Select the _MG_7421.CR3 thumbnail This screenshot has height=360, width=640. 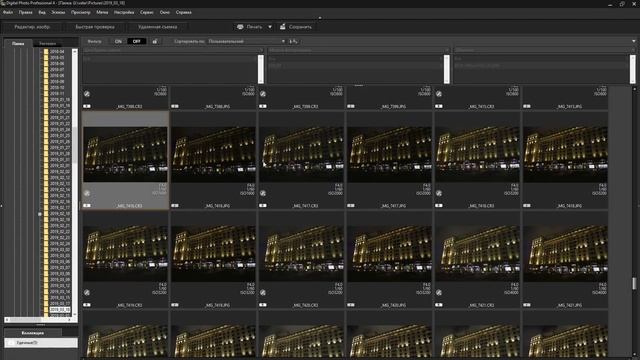tap(478, 253)
